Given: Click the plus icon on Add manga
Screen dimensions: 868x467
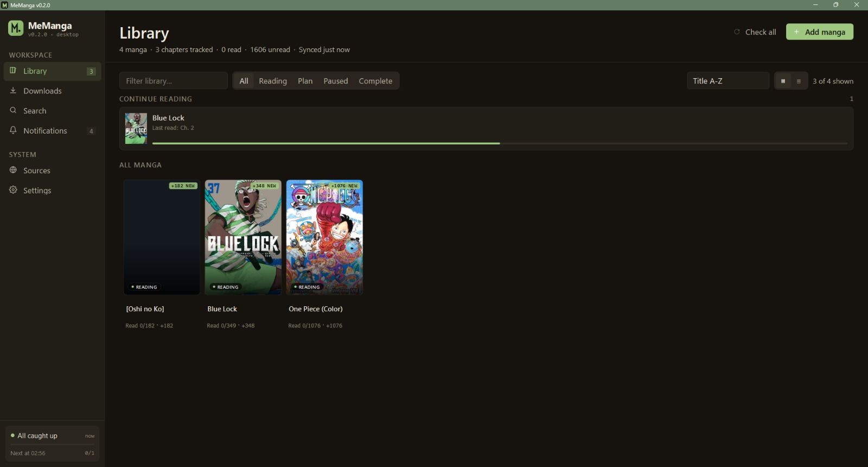Looking at the screenshot, I should [796, 32].
